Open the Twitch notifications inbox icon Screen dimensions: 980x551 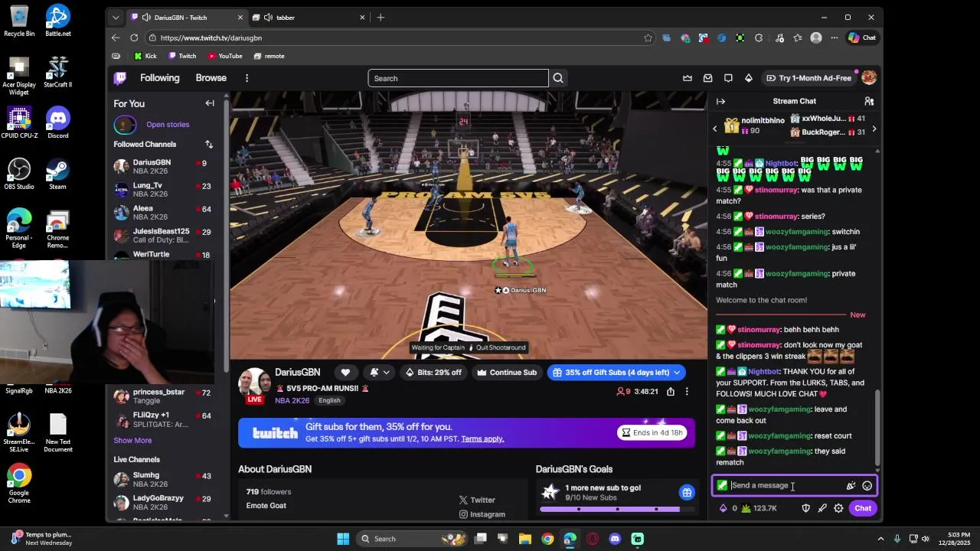(x=707, y=78)
